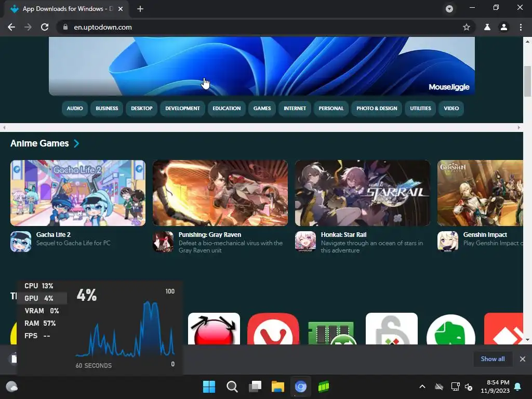Go back to the previous page

[x=11, y=27]
